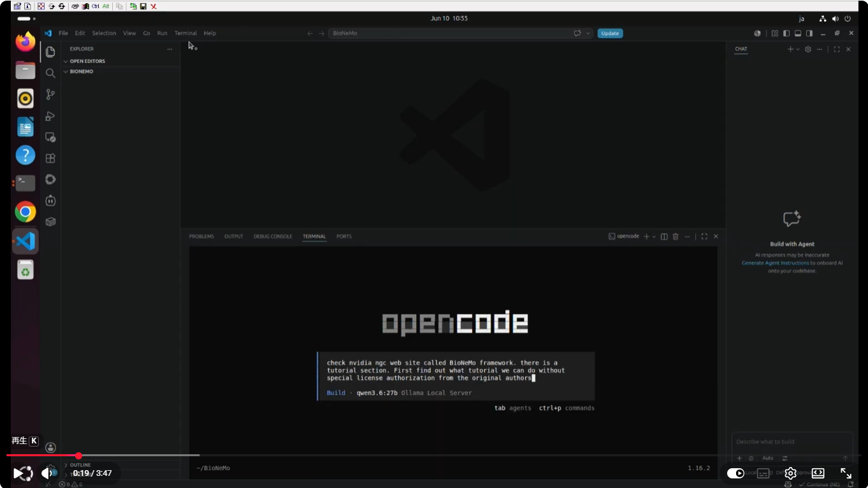Viewport: 868px width, 488px height.
Task: Add a new terminal with plus icon
Action: [646, 236]
